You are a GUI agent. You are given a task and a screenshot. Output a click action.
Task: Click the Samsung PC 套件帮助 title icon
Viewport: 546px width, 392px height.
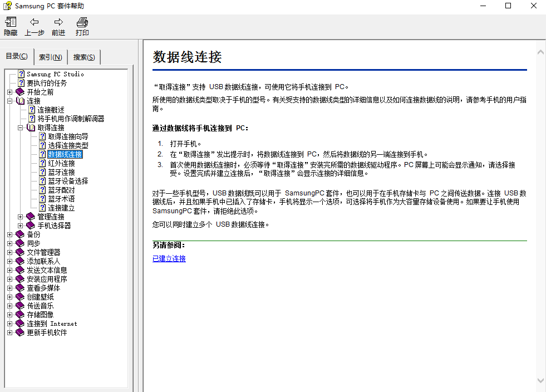pyautogui.click(x=7, y=6)
